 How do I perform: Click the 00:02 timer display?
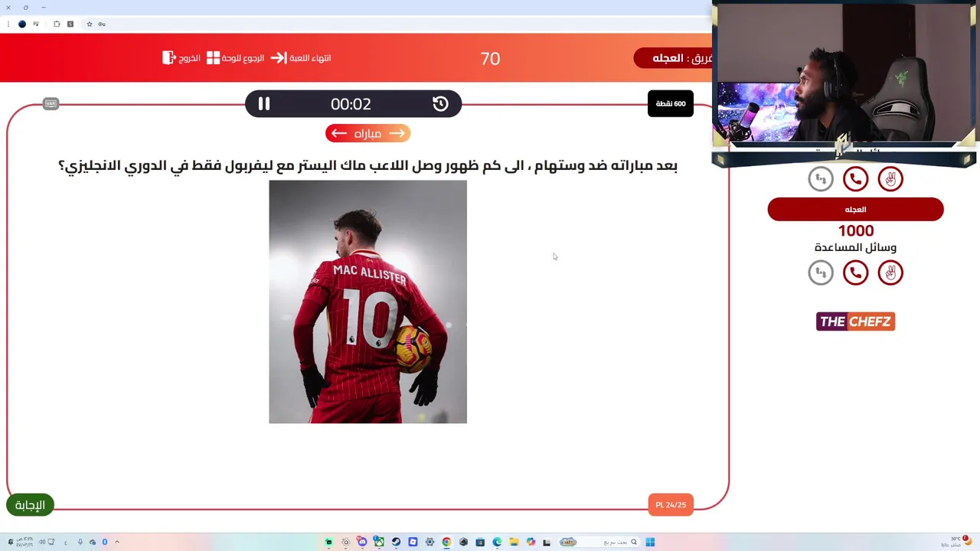(351, 103)
